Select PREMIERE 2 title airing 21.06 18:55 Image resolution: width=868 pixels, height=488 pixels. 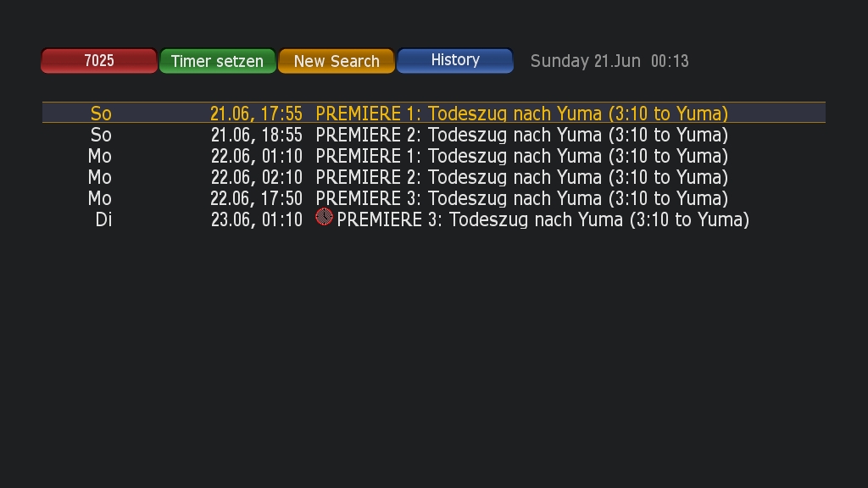tap(521, 135)
